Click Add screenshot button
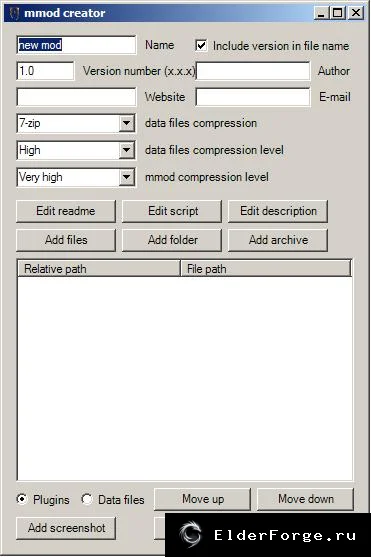This screenshot has width=371, height=557. point(66,528)
